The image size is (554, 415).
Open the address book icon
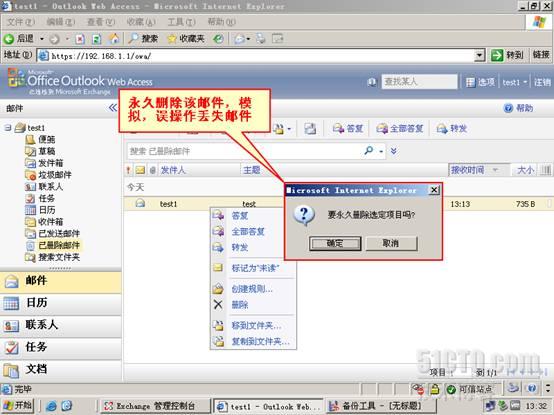tap(371, 82)
